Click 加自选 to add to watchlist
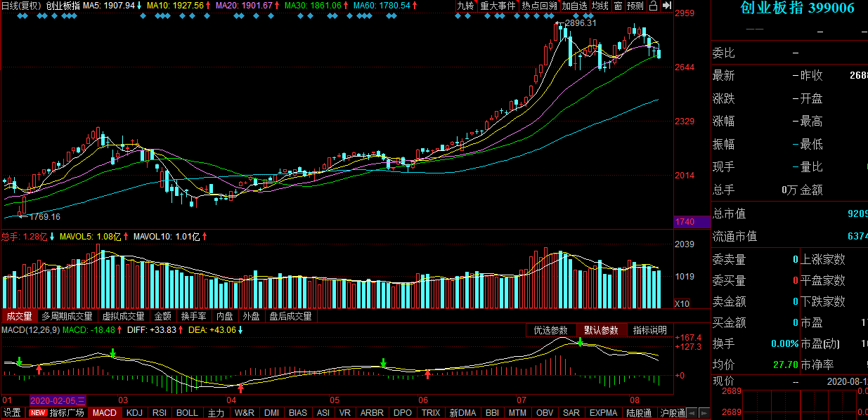Screen dimensions: 868x420 click(x=574, y=6)
